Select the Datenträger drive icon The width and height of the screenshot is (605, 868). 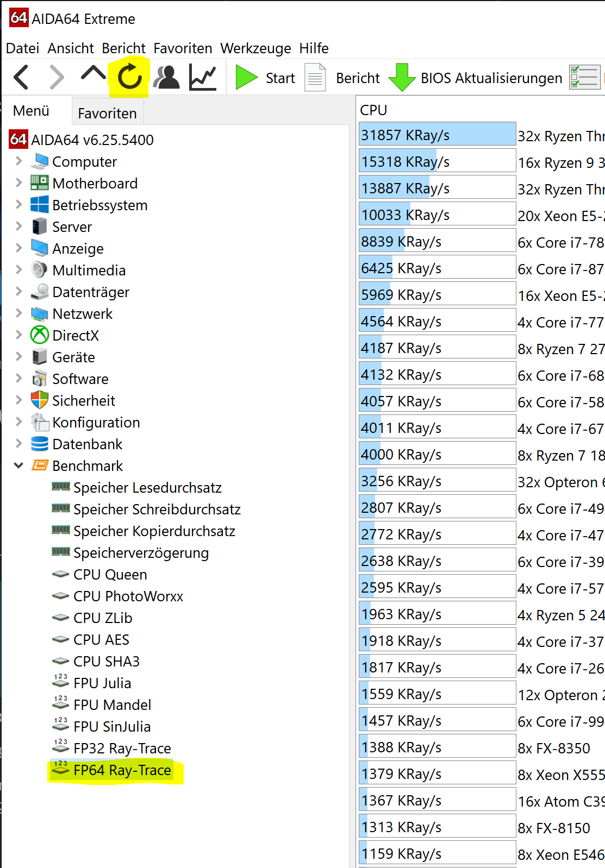tap(40, 292)
